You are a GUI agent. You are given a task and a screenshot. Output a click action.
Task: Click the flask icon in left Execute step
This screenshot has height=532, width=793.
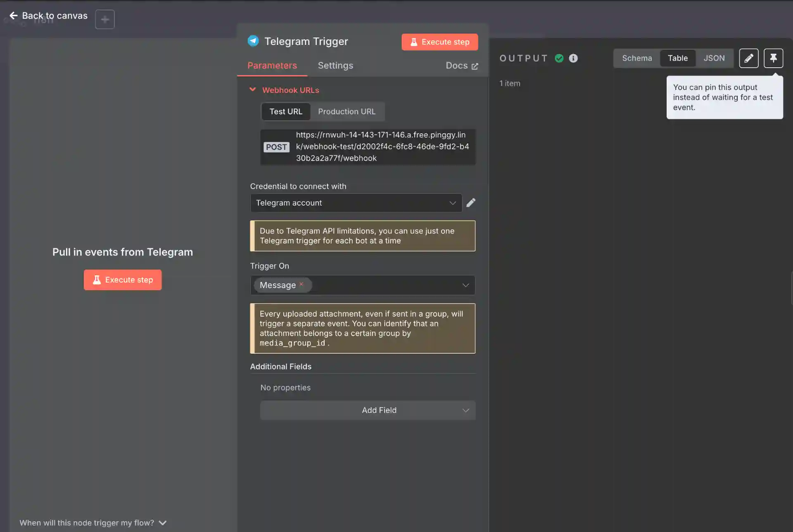tap(97, 280)
